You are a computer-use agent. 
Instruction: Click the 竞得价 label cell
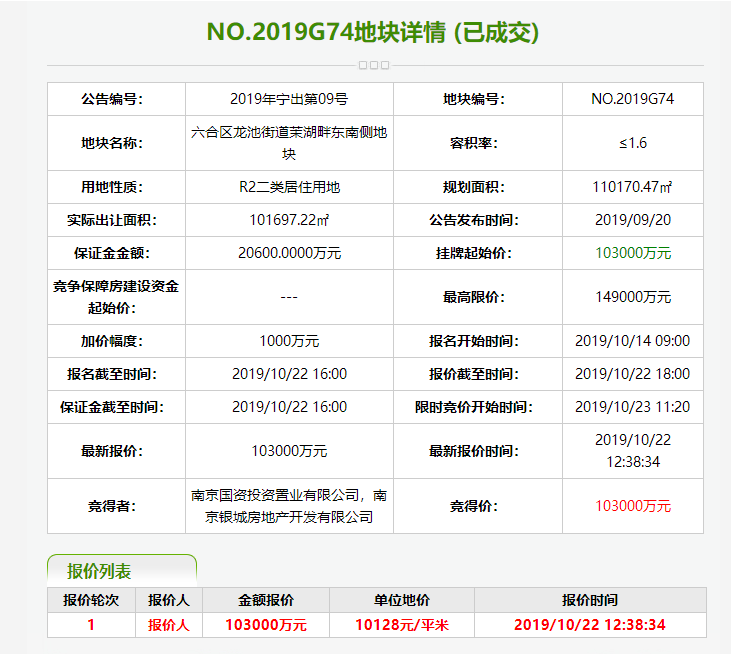pos(478,506)
